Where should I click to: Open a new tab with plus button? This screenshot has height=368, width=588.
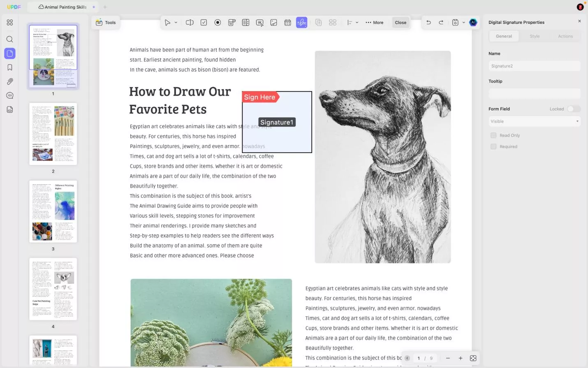pyautogui.click(x=105, y=7)
